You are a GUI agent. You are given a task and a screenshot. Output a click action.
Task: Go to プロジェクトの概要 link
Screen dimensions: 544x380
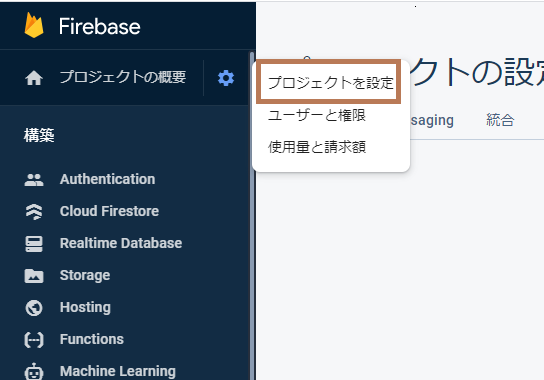(123, 77)
